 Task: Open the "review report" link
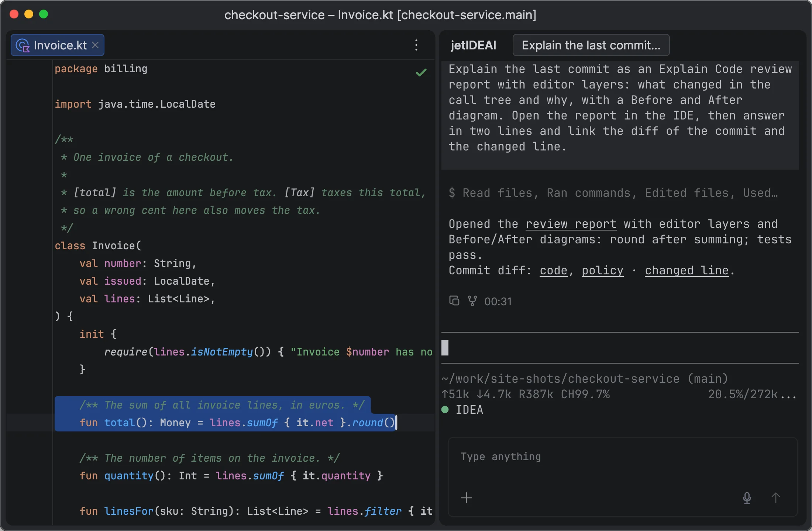tap(571, 224)
